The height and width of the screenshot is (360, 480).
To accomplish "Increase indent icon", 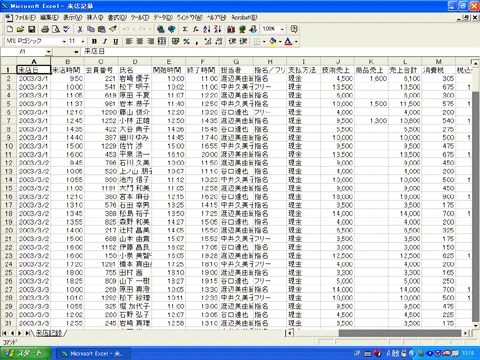I will [243, 41].
